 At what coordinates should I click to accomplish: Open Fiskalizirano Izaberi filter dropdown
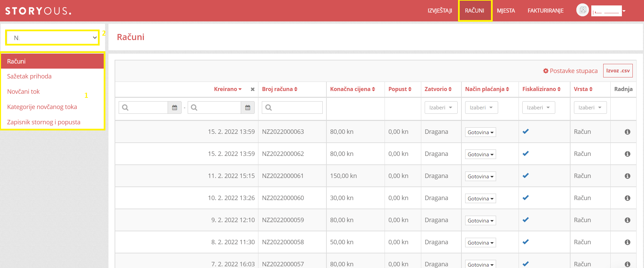point(539,108)
